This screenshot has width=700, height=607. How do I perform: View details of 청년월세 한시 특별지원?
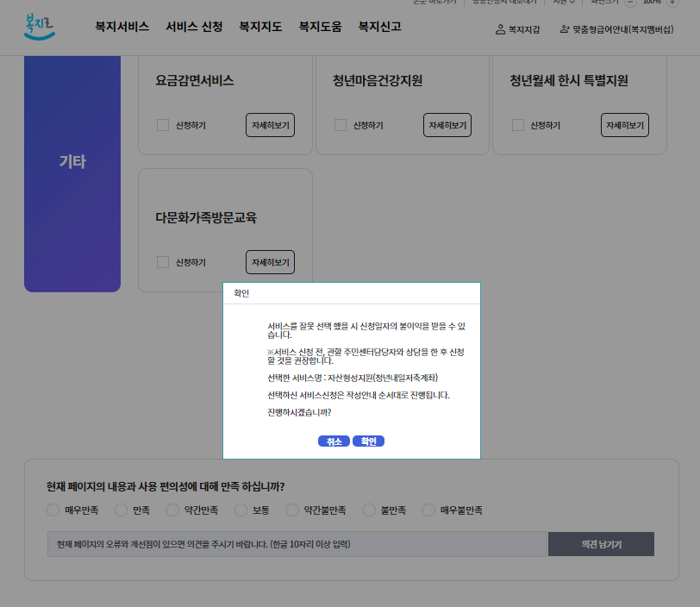point(624,125)
